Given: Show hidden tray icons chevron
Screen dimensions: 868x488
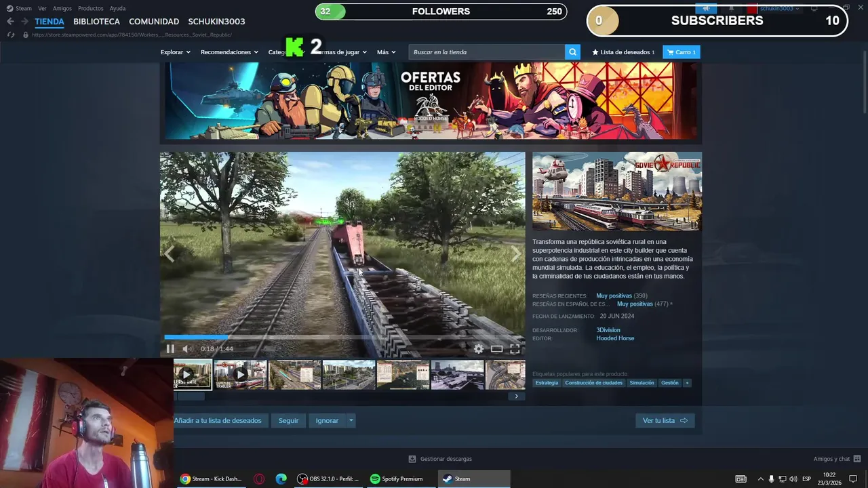Looking at the screenshot, I should (760, 479).
